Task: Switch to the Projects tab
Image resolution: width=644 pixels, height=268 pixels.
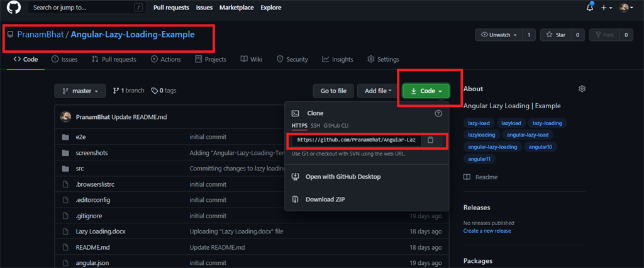Action: tap(211, 59)
